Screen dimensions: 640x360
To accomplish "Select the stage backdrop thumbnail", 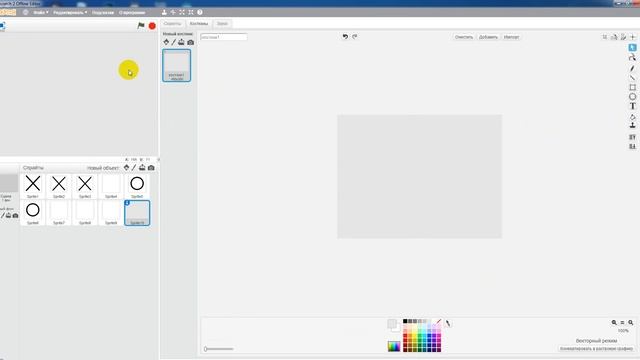I will 8,183.
